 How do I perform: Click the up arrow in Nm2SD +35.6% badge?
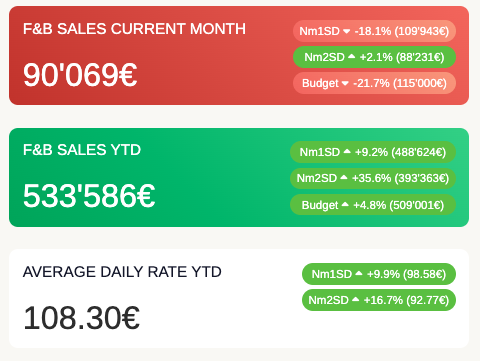[x=344, y=178]
